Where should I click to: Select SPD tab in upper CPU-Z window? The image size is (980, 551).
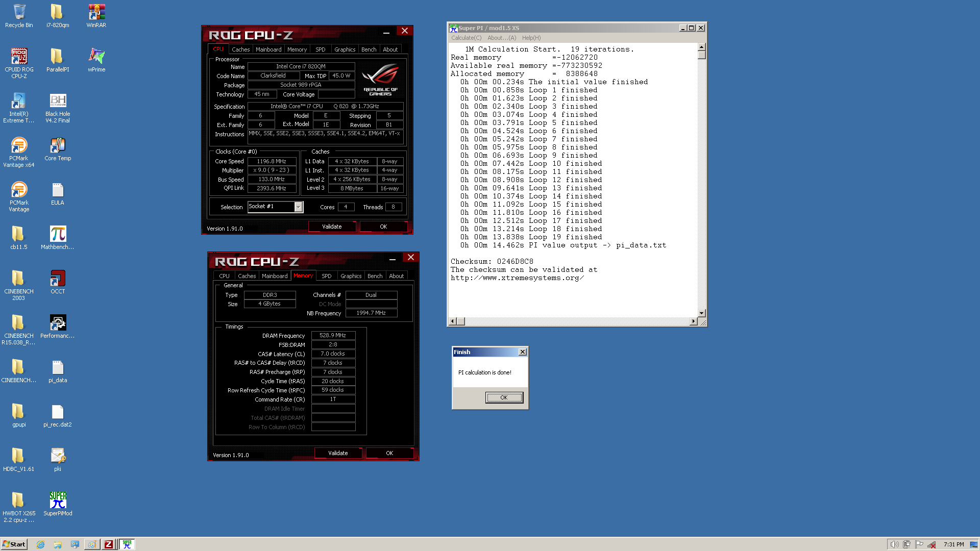pyautogui.click(x=320, y=49)
